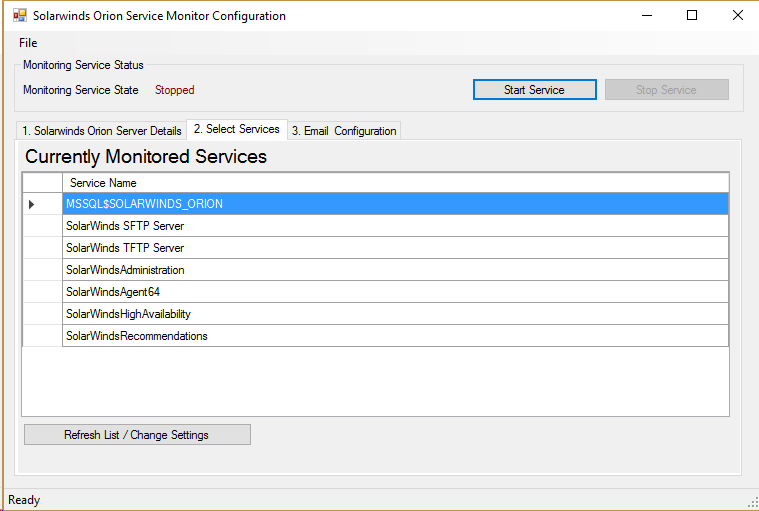
Task: Click the disabled Stop Service button
Action: (x=667, y=90)
